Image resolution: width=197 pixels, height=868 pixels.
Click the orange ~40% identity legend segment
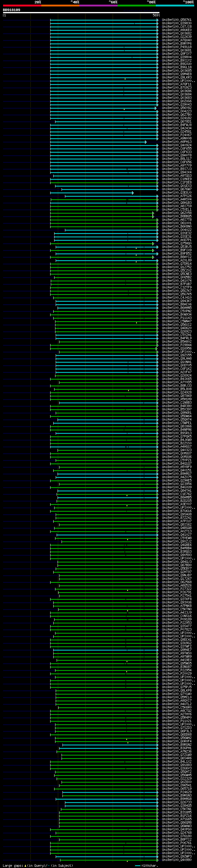pyautogui.click(x=60, y=6)
